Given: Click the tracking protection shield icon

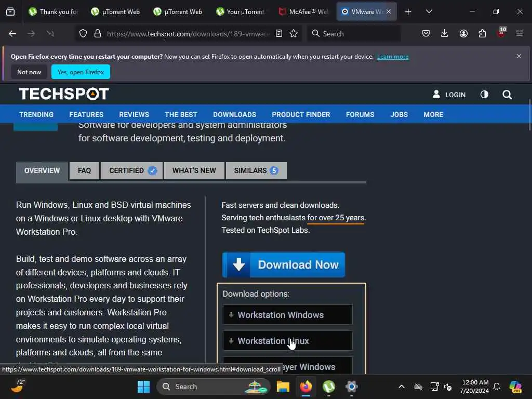Looking at the screenshot, I should click(83, 34).
